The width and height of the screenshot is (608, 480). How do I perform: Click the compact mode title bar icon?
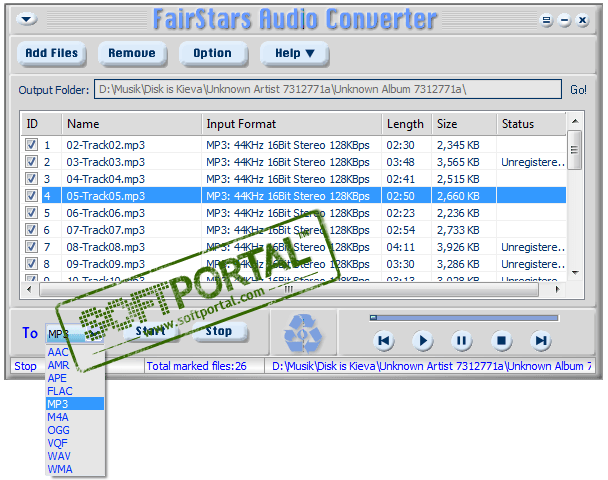click(546, 20)
